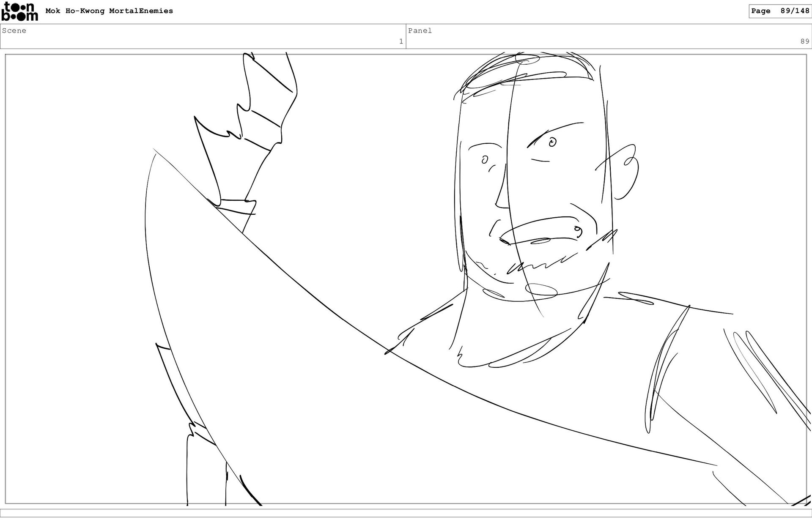This screenshot has height=525, width=812.
Task: Click the stubble marks on the chin
Action: (x=539, y=264)
